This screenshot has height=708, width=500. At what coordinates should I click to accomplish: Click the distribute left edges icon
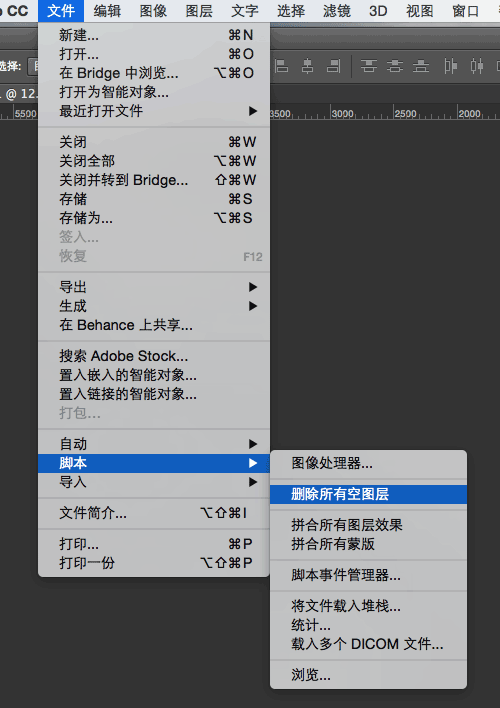point(450,66)
